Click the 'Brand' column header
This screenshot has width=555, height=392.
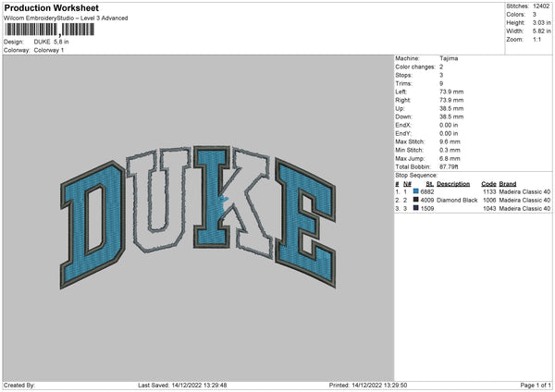point(508,184)
